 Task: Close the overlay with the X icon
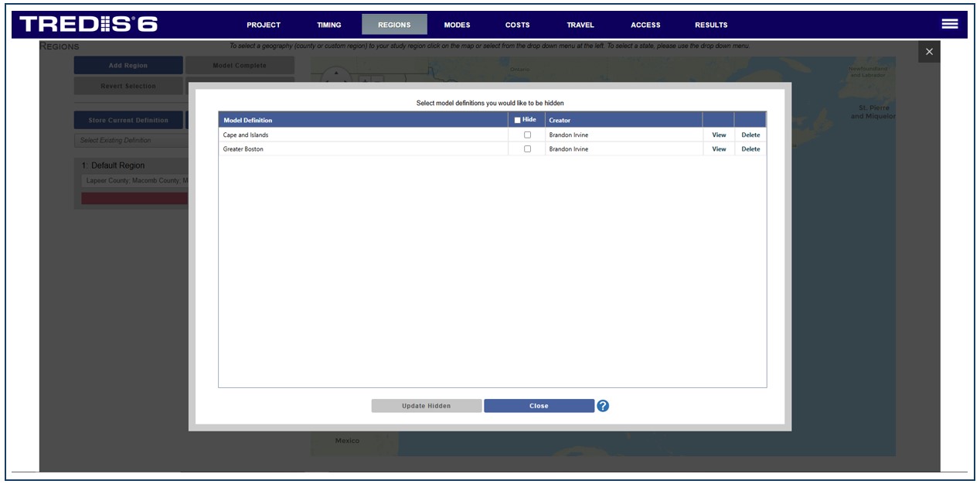pyautogui.click(x=929, y=52)
